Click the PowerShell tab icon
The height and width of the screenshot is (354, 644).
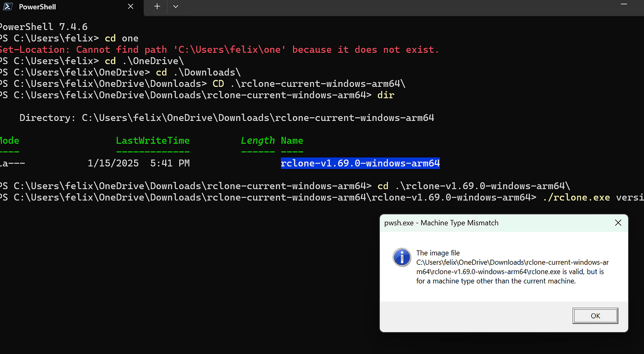[x=7, y=7]
